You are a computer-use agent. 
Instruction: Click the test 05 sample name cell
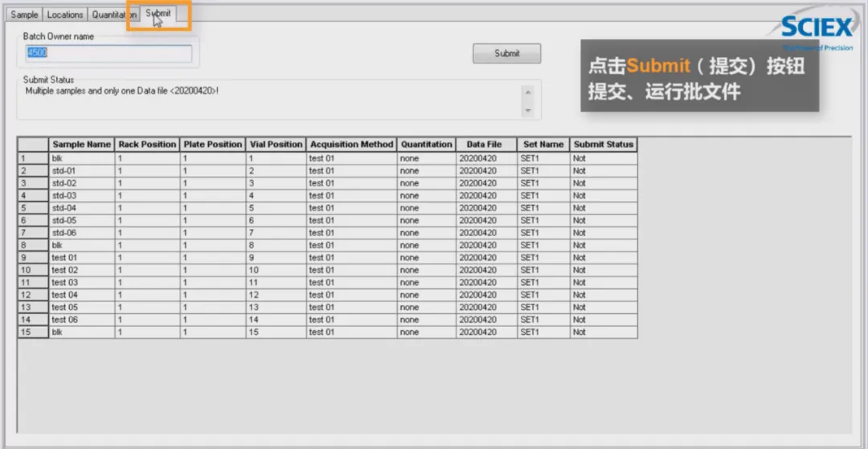click(82, 307)
